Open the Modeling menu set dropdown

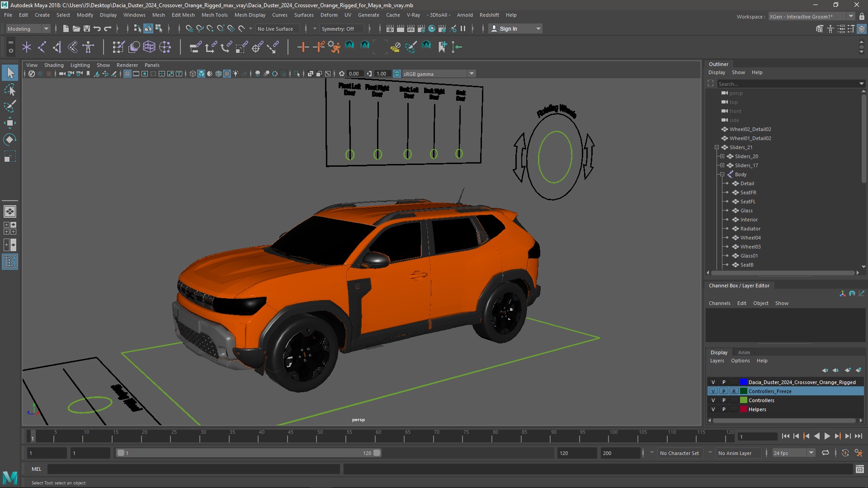tap(28, 28)
